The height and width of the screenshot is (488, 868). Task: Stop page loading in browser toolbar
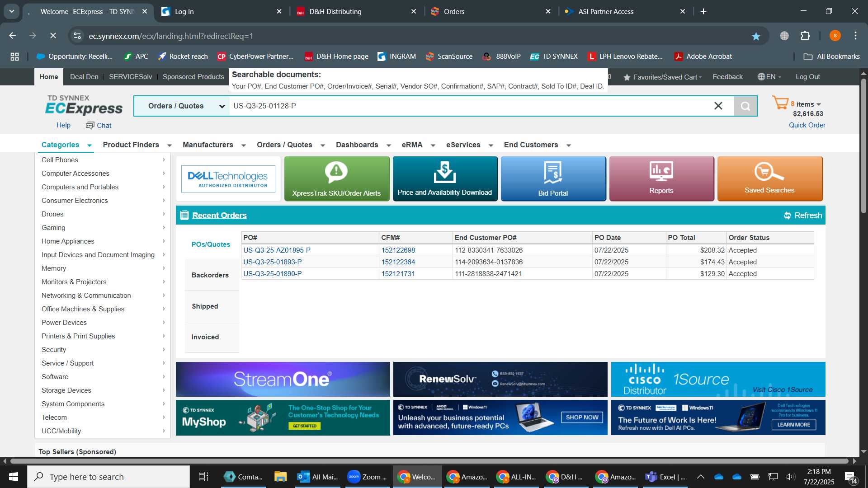(x=53, y=36)
